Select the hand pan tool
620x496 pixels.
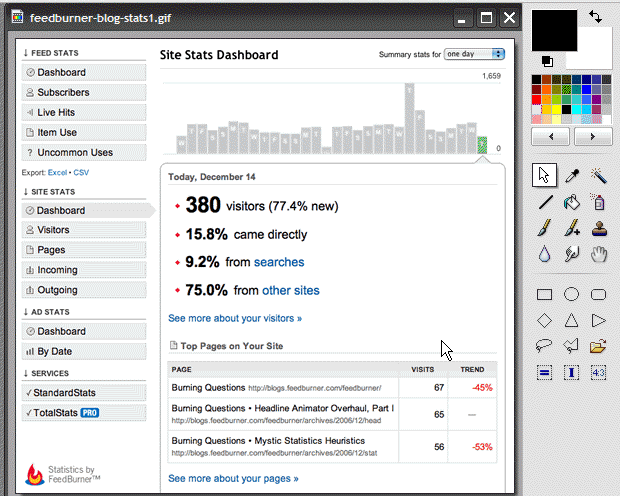(x=599, y=254)
